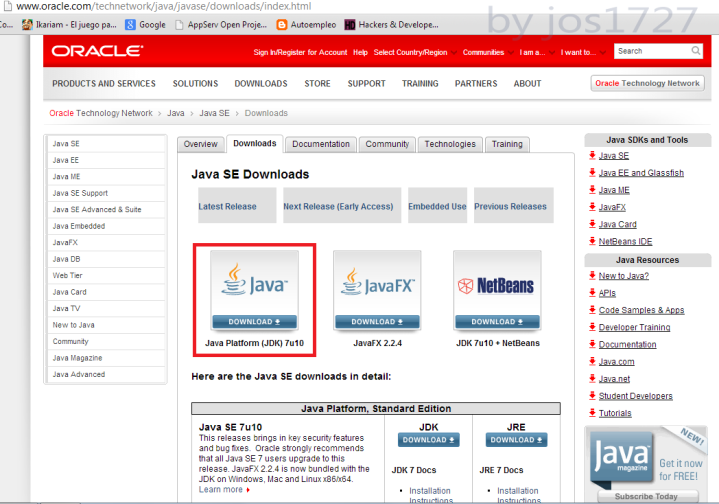Open the Partners menu
Image resolution: width=719 pixels, height=504 pixels.
click(x=476, y=83)
